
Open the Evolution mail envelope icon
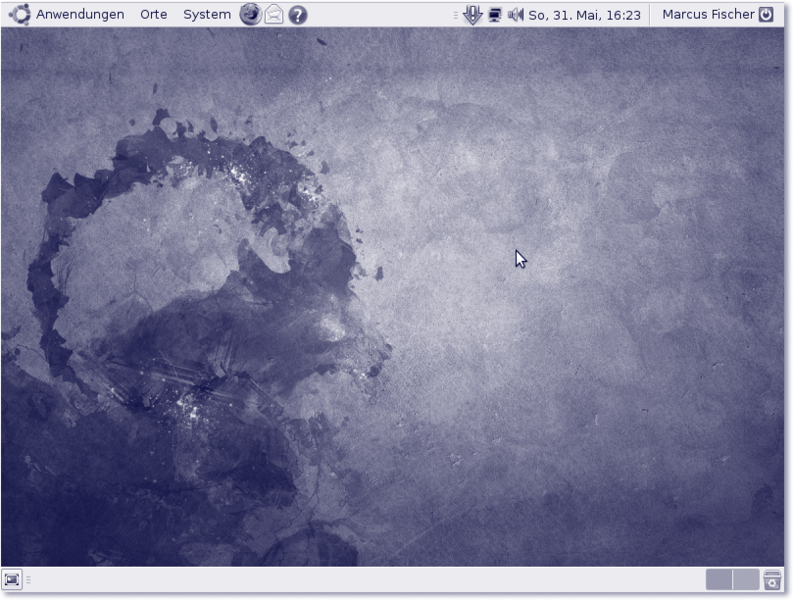point(273,15)
